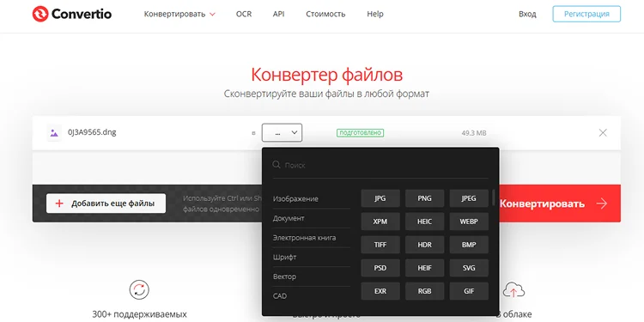Select the Документ category
Screen dimensions: 644x322
[x=289, y=218]
